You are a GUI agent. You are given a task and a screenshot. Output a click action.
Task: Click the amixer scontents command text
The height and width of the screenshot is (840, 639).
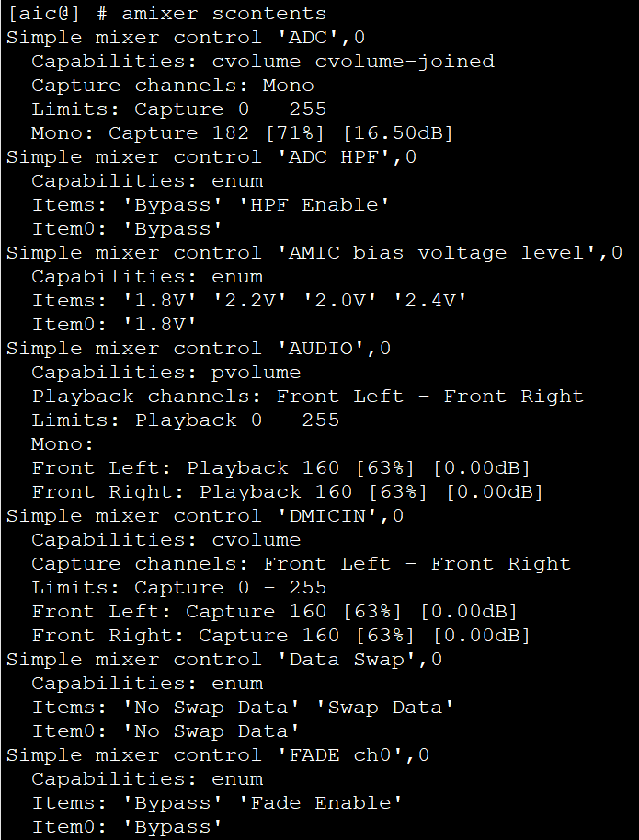click(x=223, y=14)
